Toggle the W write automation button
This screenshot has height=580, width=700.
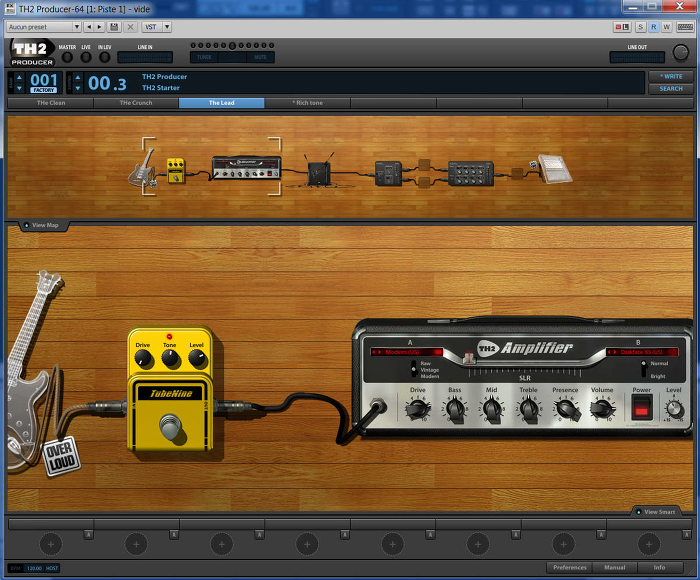click(667, 27)
